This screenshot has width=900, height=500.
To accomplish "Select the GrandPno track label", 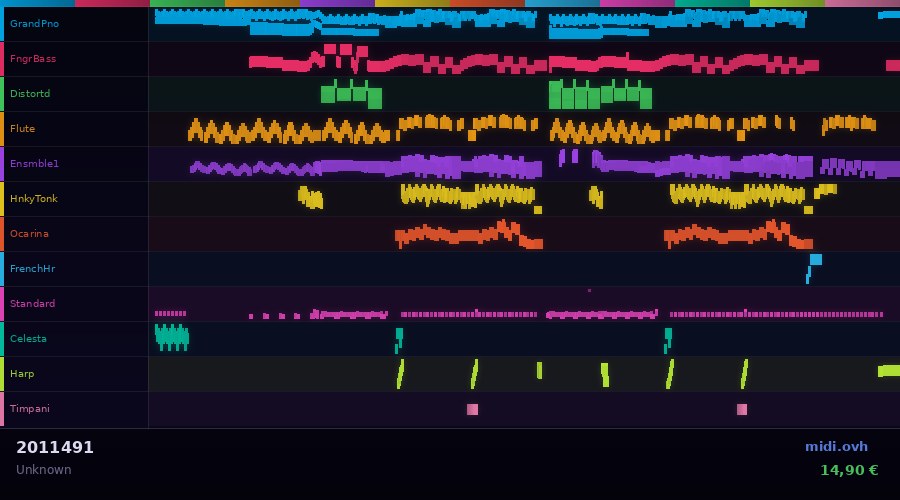I will [x=34, y=24].
